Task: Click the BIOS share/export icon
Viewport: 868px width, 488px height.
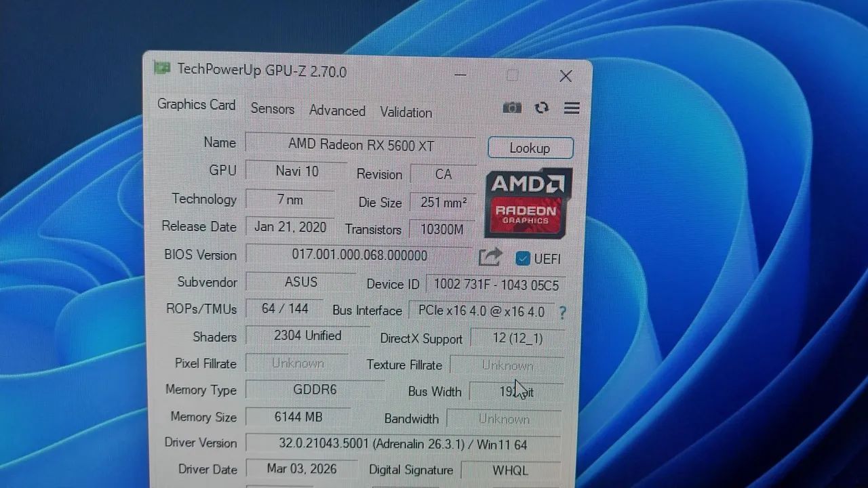Action: point(490,257)
